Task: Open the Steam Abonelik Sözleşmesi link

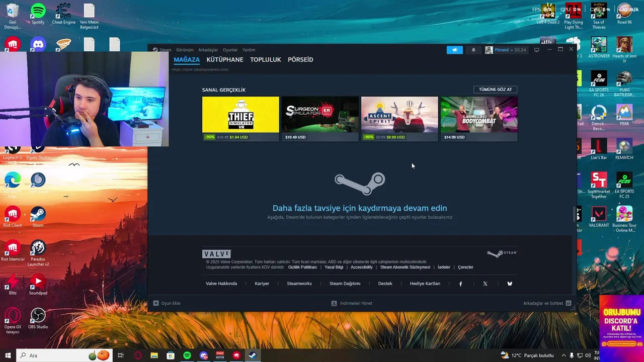Action: [x=405, y=267]
